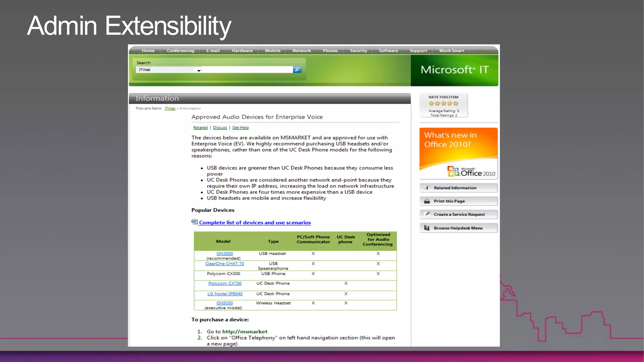Open the ITWeb search scope dropdown
Screen dimensions: 644x362
click(169, 70)
